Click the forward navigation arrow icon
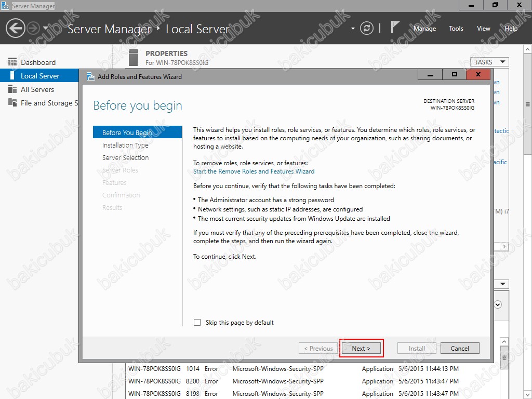 (33, 28)
